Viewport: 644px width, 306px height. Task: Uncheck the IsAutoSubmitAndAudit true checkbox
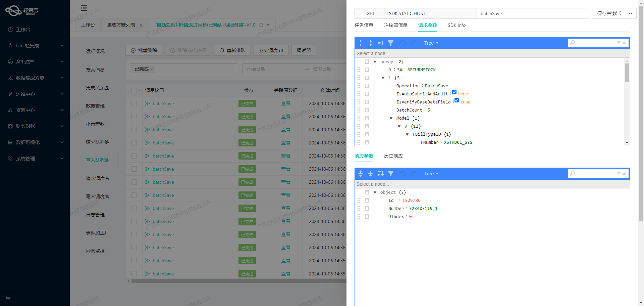[x=454, y=92]
